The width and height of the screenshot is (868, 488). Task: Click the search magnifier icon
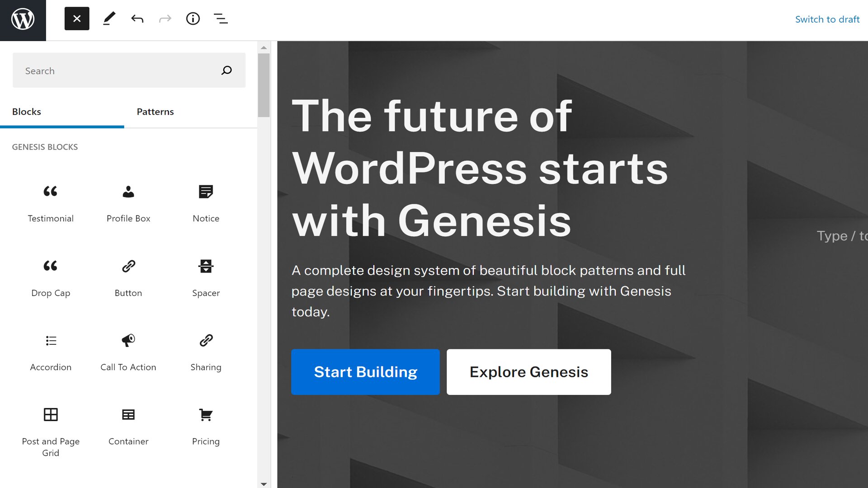226,70
